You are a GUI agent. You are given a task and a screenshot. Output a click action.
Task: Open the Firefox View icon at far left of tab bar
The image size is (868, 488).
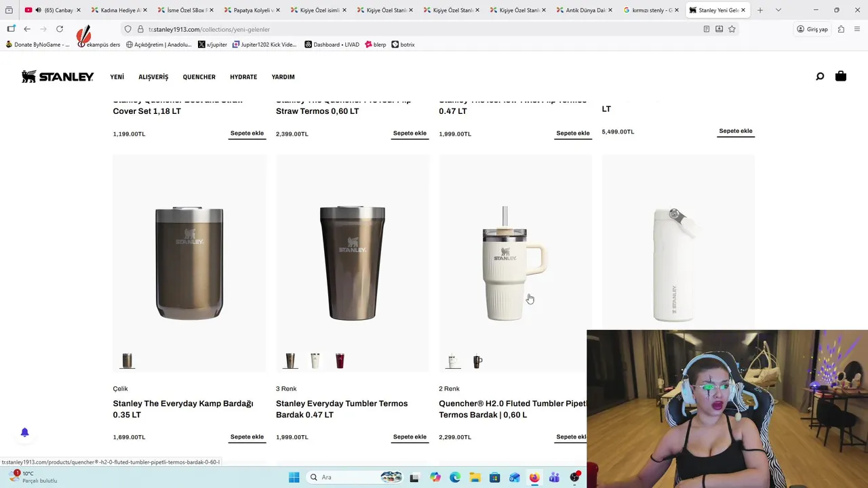(9, 10)
